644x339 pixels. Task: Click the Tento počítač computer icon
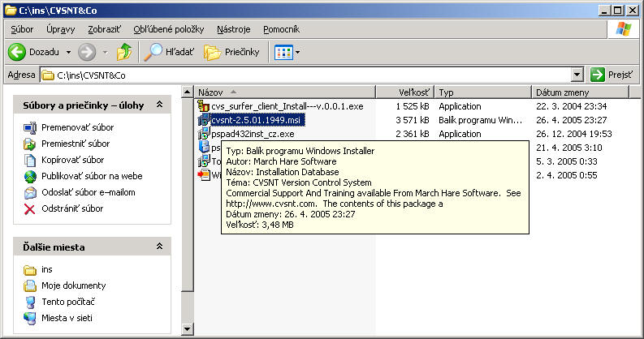[30, 303]
